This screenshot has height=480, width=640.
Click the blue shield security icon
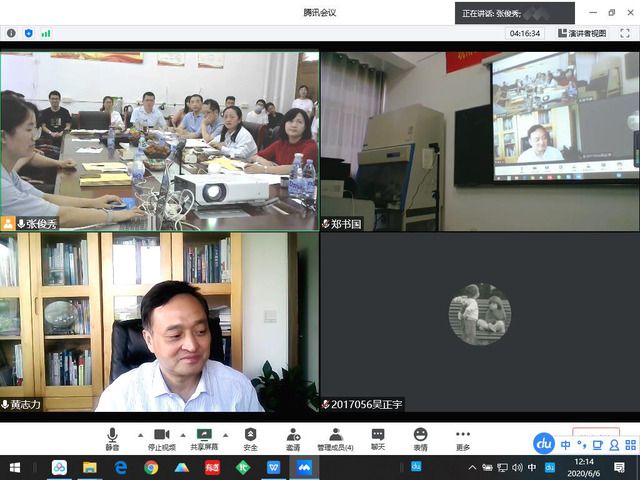pyautogui.click(x=28, y=33)
